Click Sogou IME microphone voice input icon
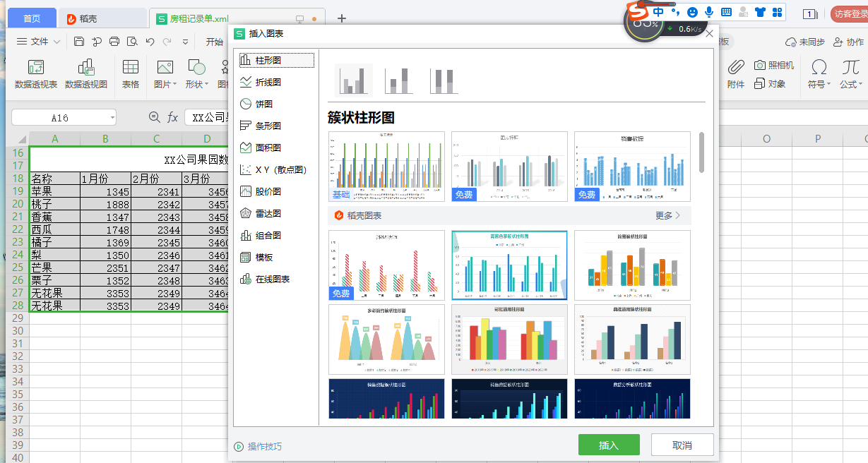Image resolution: width=868 pixels, height=463 pixels. click(x=709, y=12)
